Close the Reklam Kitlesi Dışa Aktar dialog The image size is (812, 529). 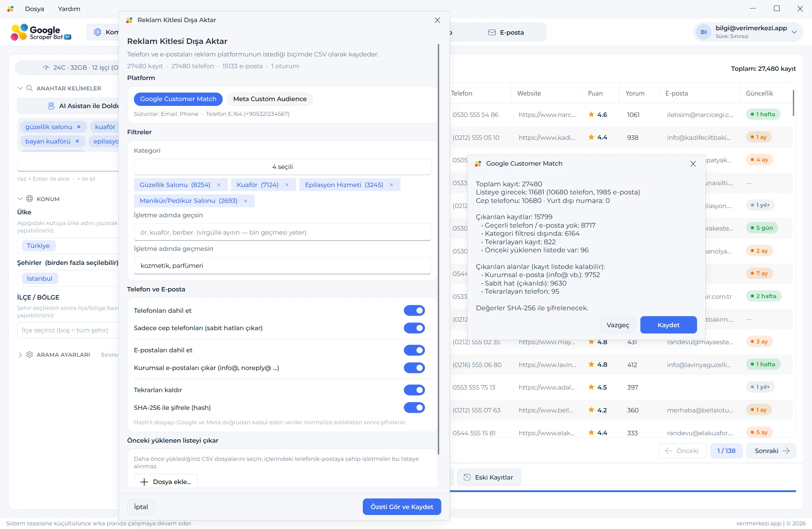pos(437,20)
